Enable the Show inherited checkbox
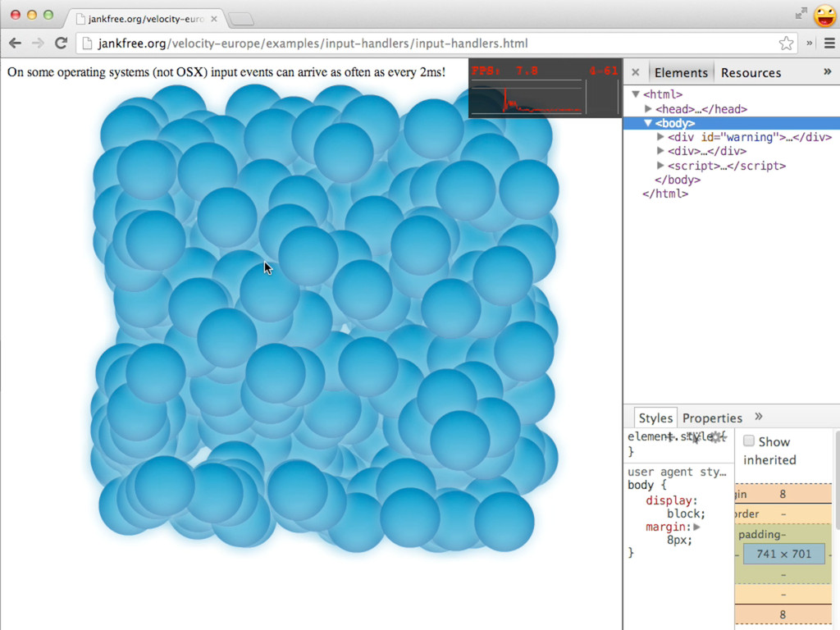The image size is (840, 630). [749, 441]
